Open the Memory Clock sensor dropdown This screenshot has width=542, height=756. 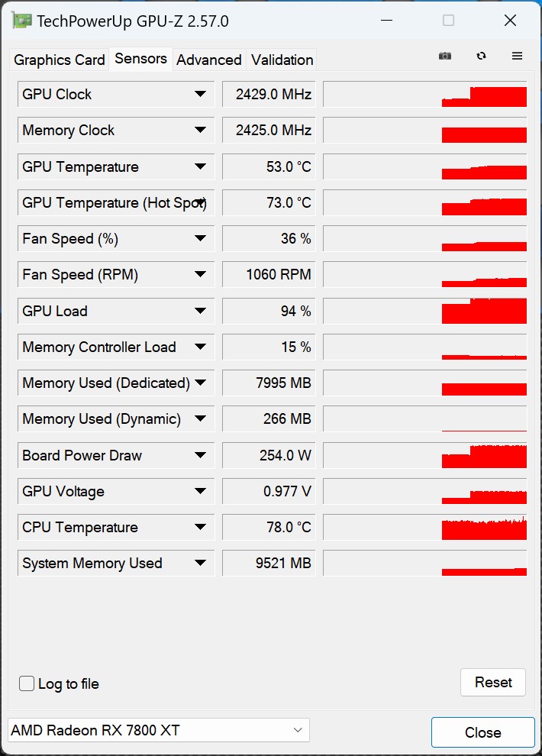(201, 130)
